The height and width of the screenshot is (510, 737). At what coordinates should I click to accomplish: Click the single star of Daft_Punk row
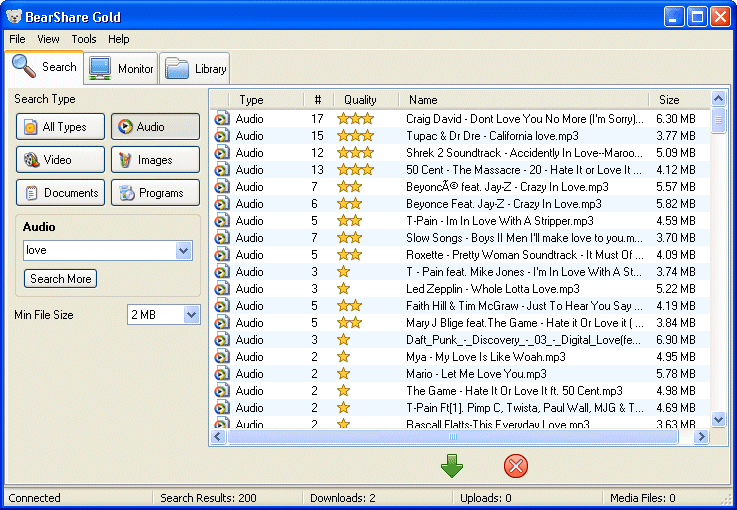tap(344, 339)
